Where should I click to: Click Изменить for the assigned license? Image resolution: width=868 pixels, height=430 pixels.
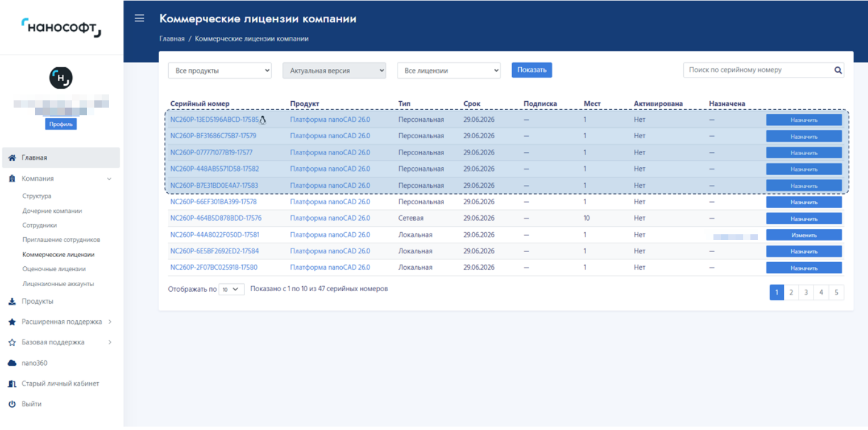(804, 235)
